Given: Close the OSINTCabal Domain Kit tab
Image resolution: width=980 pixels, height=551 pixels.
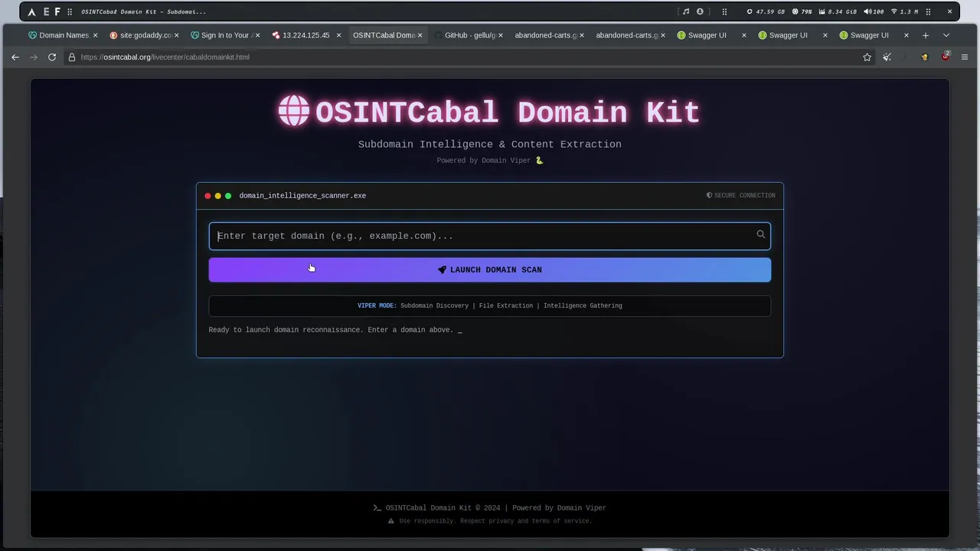Looking at the screenshot, I should pos(420,35).
